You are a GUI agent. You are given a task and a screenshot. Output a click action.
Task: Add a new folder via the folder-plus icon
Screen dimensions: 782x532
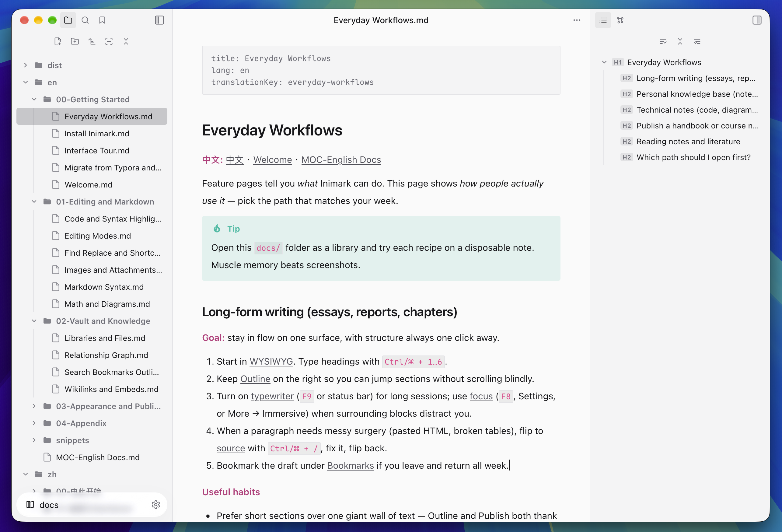[x=75, y=41]
